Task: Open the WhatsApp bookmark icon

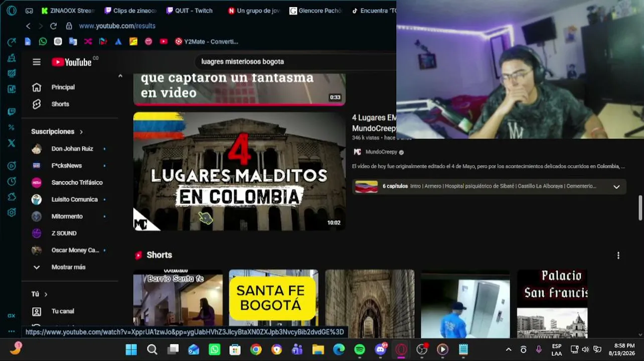Action: (43, 42)
